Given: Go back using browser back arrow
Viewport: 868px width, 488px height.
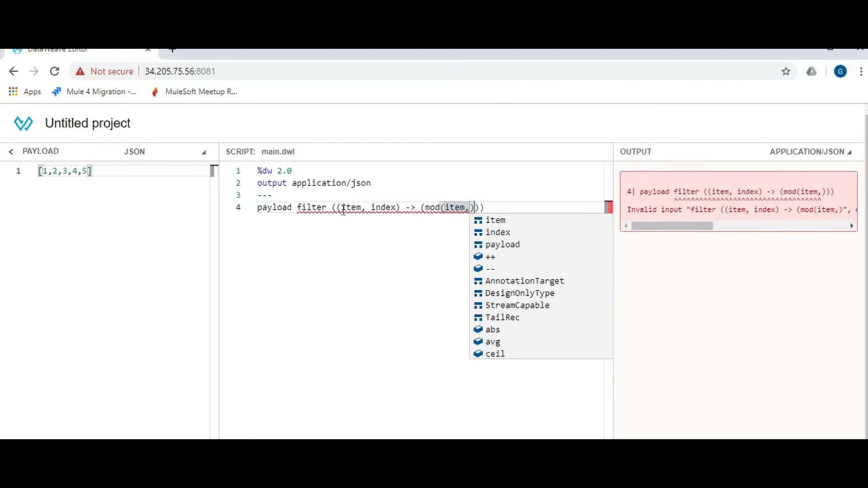Looking at the screenshot, I should [14, 71].
